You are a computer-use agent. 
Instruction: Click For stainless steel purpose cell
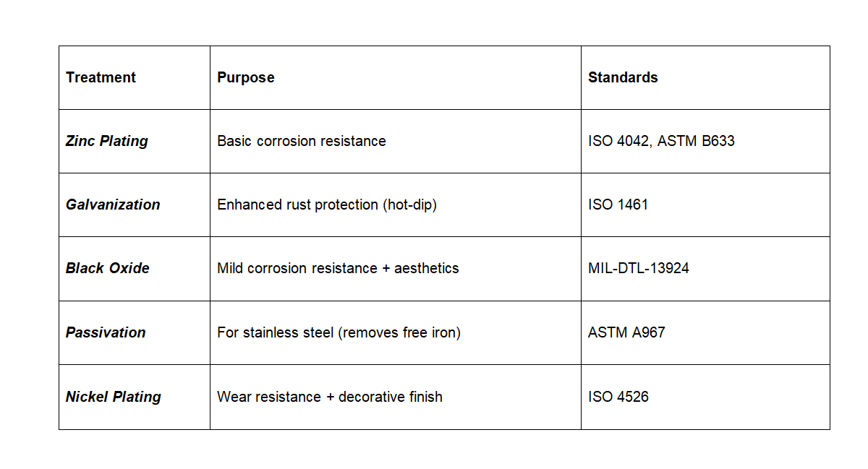(396, 332)
